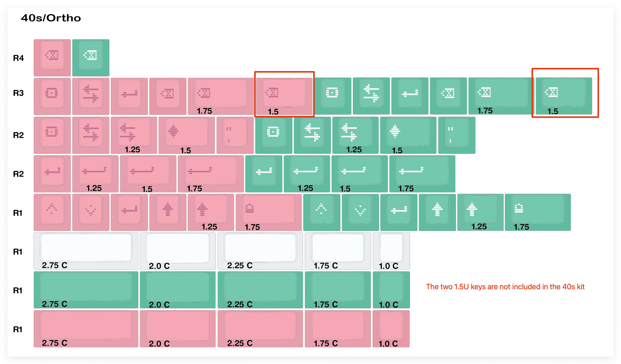
Task: Select the green 2.0 C spacebar
Action: click(x=177, y=290)
